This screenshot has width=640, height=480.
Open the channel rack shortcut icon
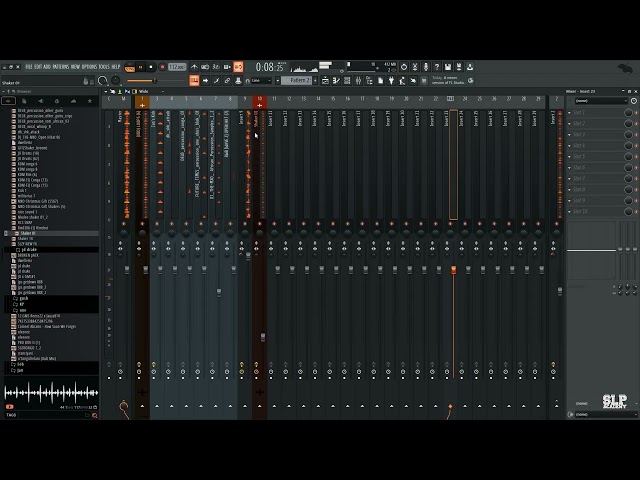tap(347, 81)
